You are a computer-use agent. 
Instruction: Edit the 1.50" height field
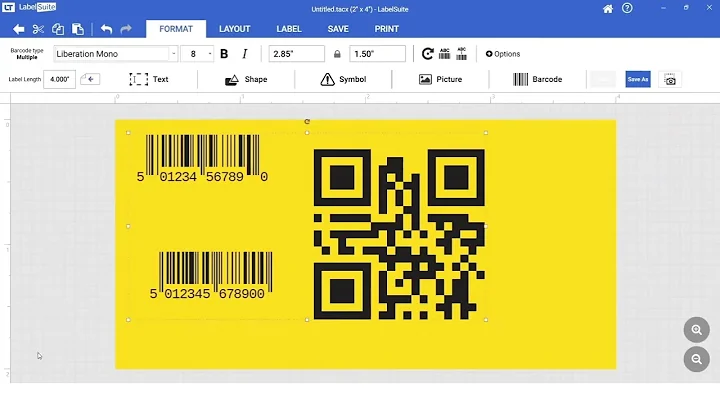(x=377, y=54)
